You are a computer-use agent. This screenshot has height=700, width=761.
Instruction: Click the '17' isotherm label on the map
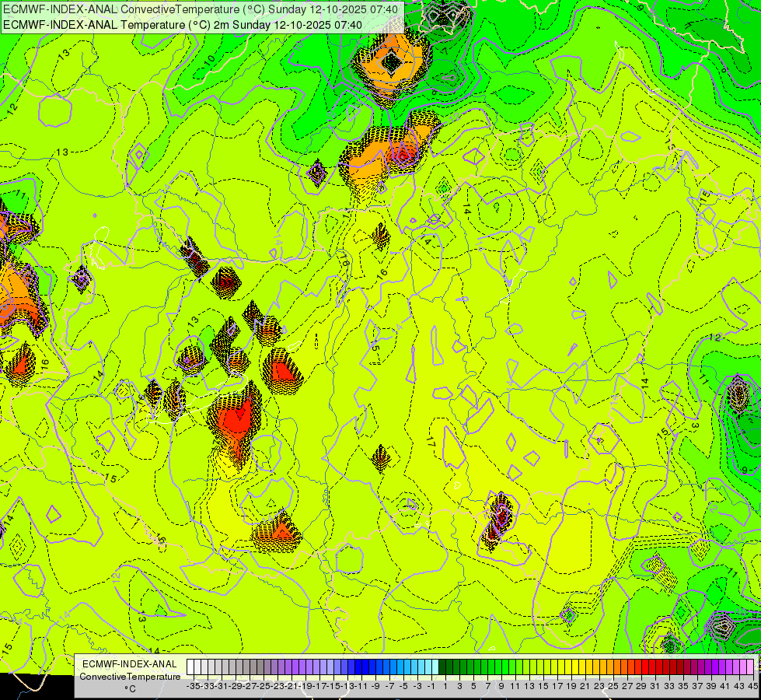(430, 442)
